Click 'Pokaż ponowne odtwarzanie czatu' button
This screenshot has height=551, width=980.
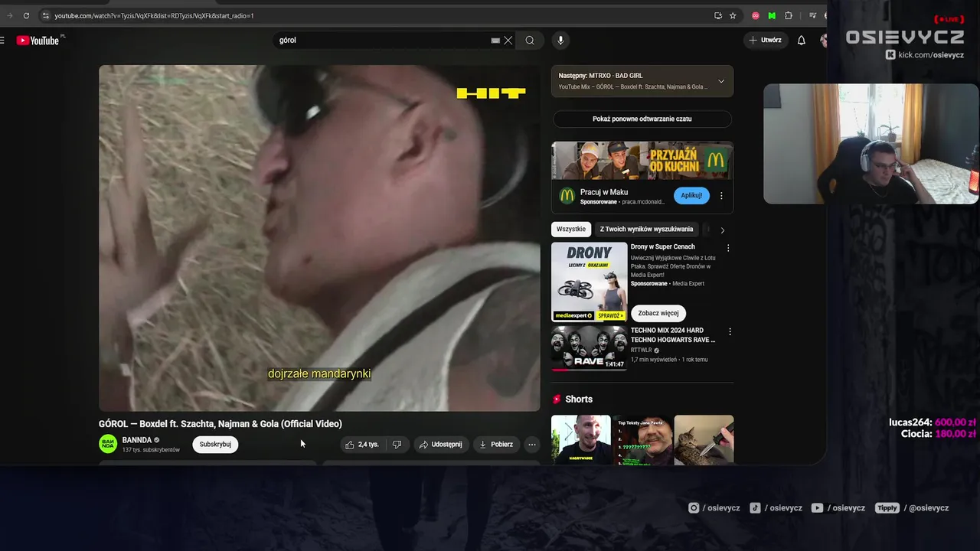pos(642,119)
